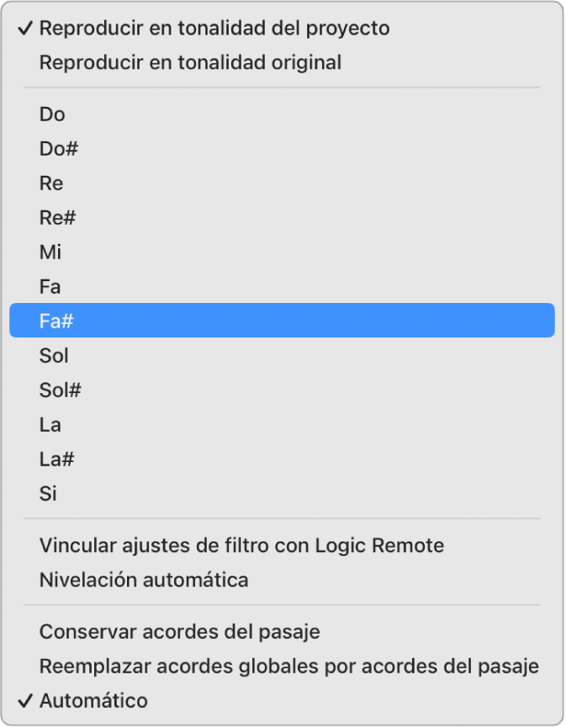The width and height of the screenshot is (566, 728).
Task: Select La# from the menu
Action: [x=57, y=460]
